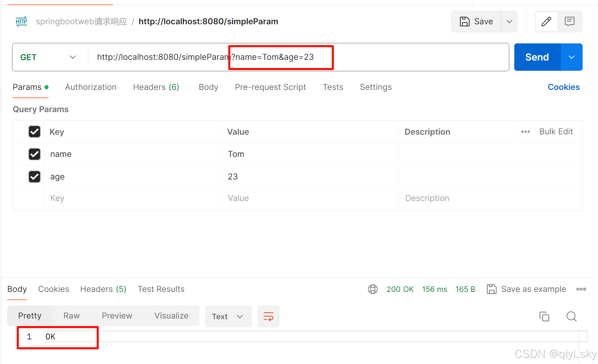Switch to the Authorization tab
Screen dimensions: 598x364
pos(91,87)
